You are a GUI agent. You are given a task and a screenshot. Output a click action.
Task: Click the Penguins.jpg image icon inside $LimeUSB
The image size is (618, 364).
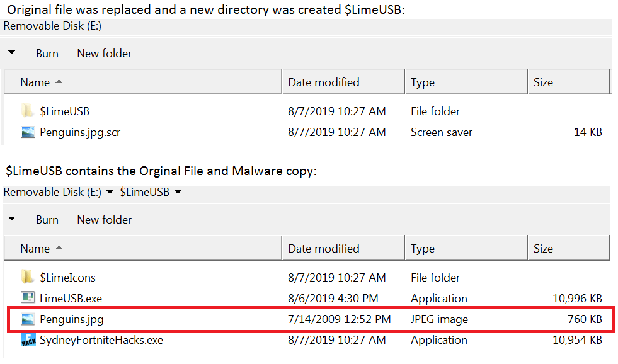(26, 319)
